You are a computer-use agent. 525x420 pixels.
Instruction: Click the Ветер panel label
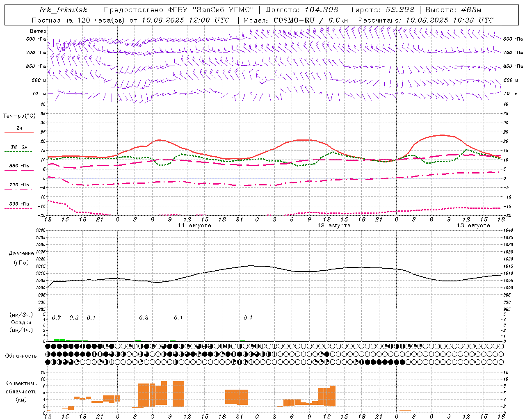pos(38,31)
